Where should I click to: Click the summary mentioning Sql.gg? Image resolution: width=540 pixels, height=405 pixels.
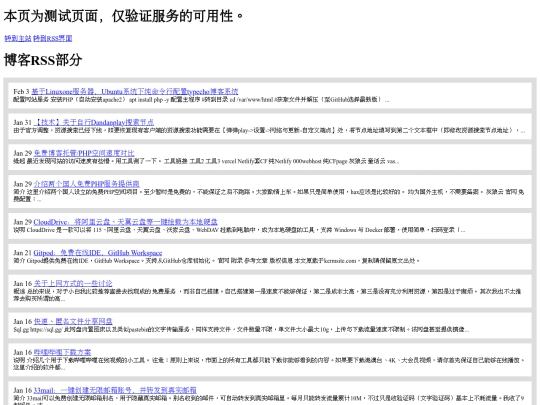coord(241,329)
